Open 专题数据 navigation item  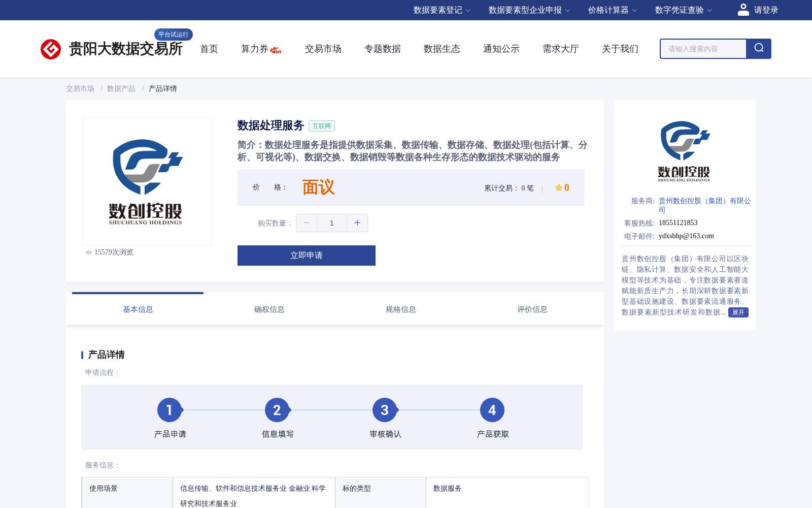pos(383,49)
